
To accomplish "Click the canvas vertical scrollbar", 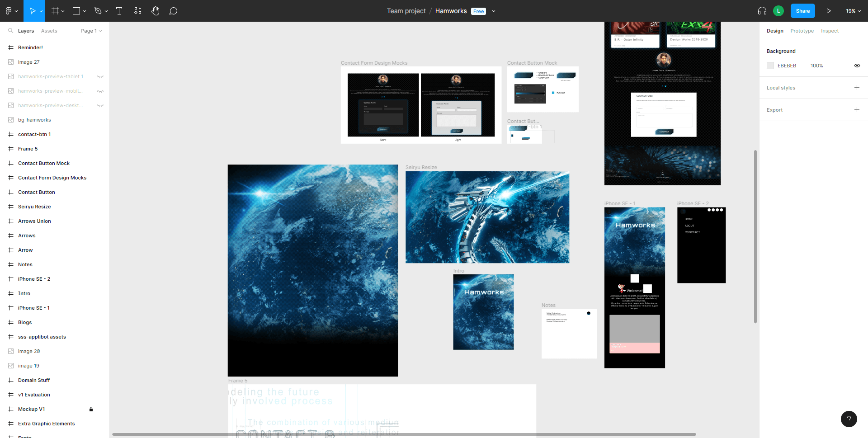I will (755, 236).
